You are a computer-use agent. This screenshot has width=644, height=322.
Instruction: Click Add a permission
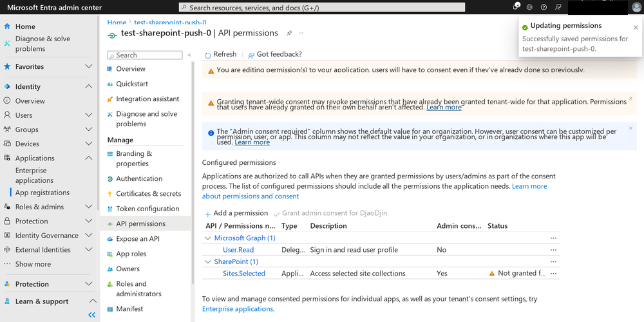click(236, 213)
